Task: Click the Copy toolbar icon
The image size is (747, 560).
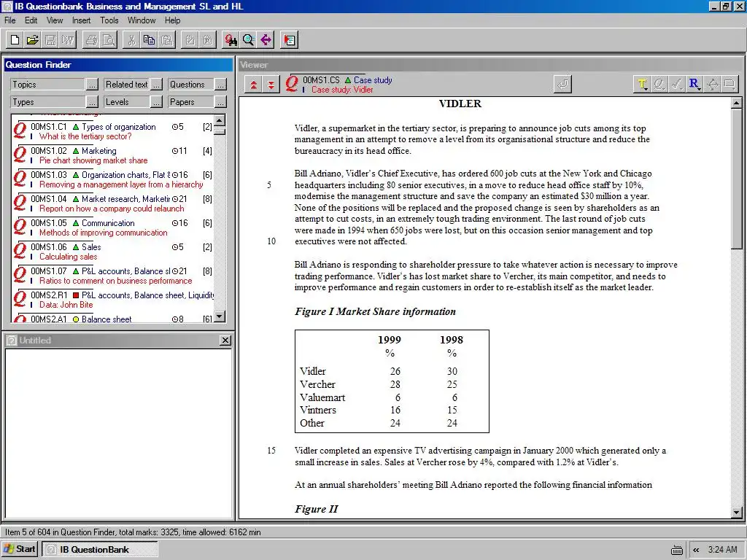Action: (149, 40)
